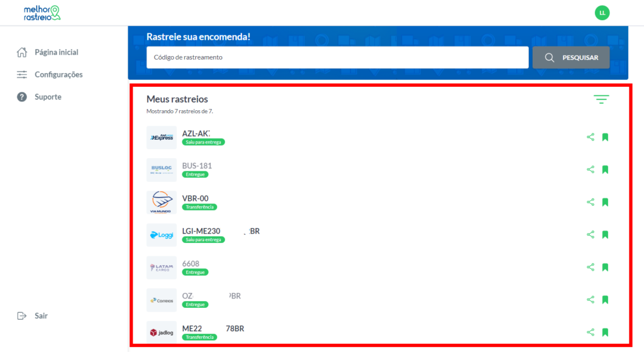Share the Jadlog ME22 tracking

(x=590, y=332)
